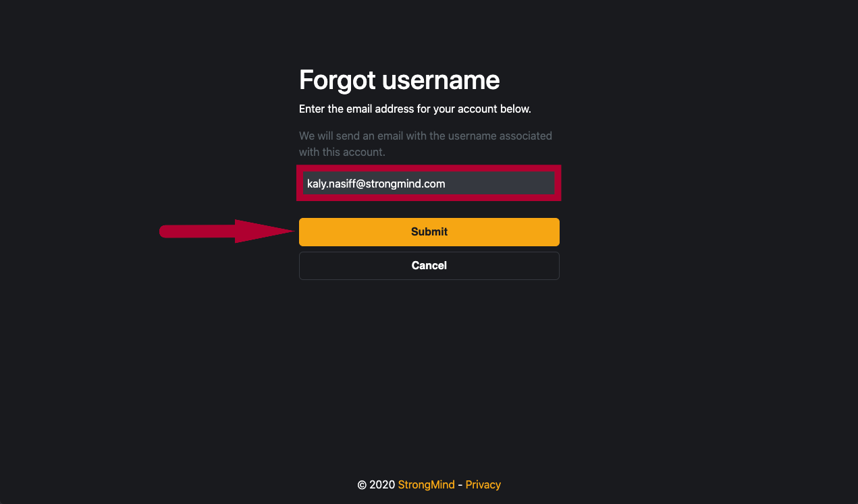
Task: Open the StrongMind footer link
Action: point(427,484)
